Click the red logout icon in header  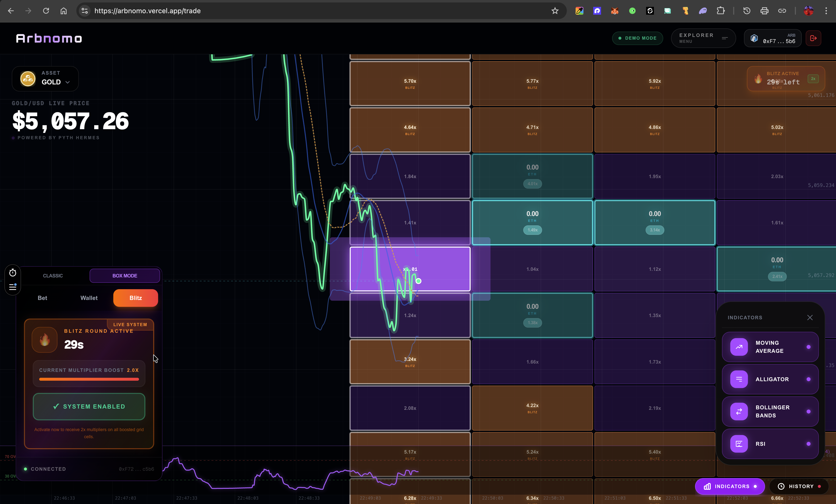pos(813,38)
